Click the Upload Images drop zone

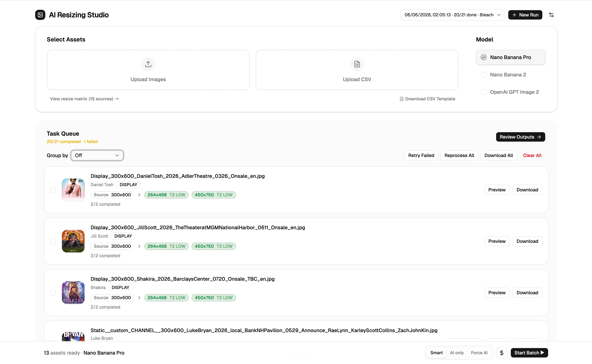(x=148, y=70)
